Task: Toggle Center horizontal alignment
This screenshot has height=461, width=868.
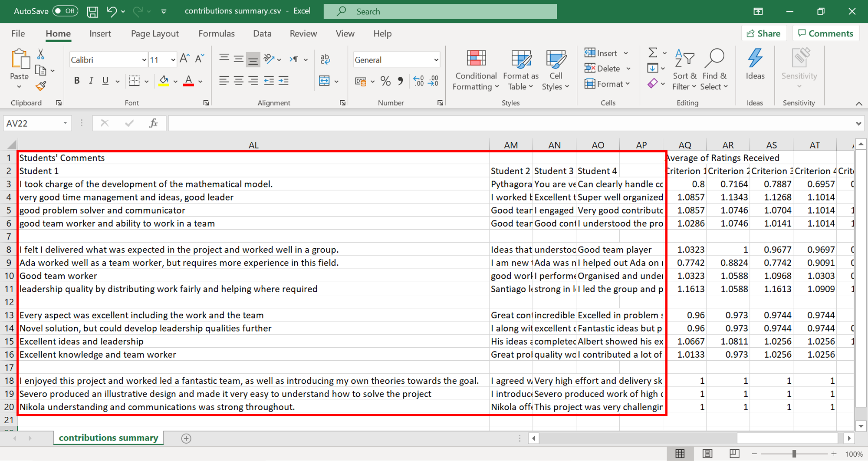Action: [x=239, y=81]
